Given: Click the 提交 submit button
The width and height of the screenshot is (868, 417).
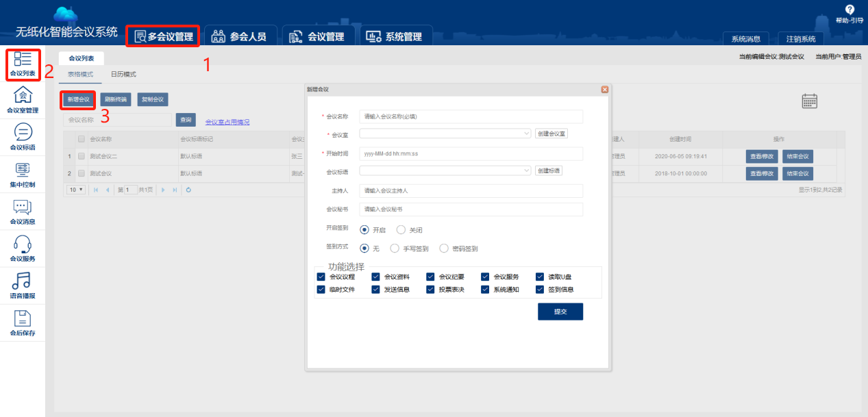Looking at the screenshot, I should (x=560, y=312).
